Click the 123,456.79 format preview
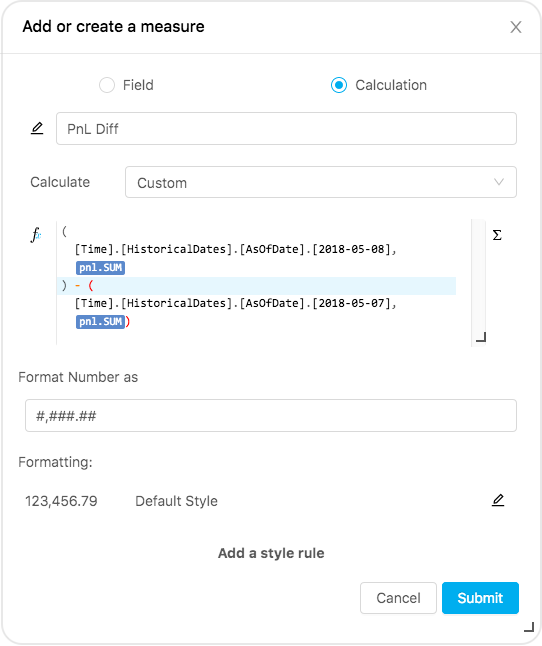The width and height of the screenshot is (542, 646). [x=61, y=501]
